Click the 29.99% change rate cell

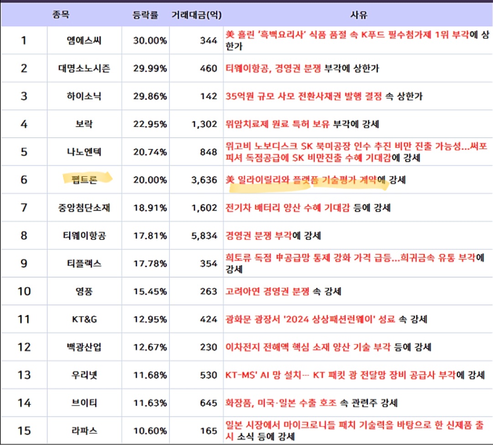[x=150, y=68]
